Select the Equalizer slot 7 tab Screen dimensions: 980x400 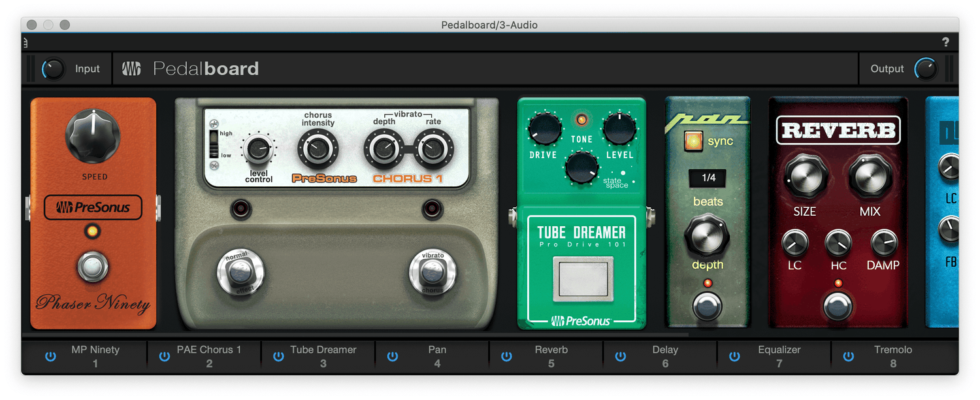[x=779, y=356]
